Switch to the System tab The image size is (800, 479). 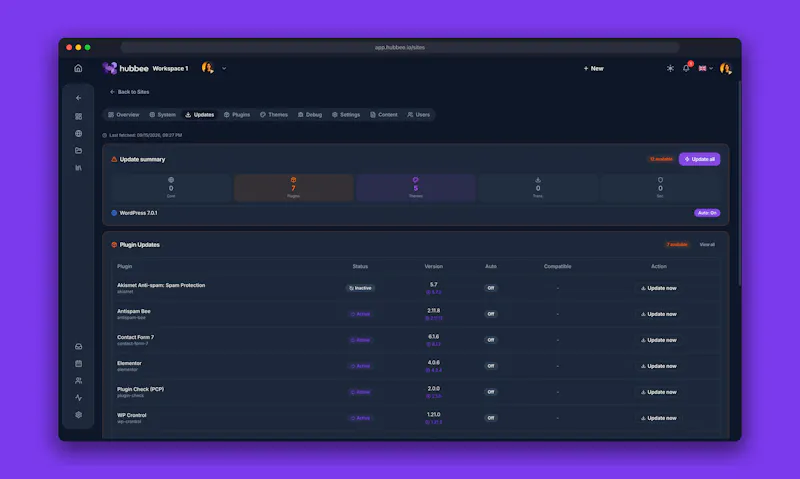pyautogui.click(x=163, y=115)
